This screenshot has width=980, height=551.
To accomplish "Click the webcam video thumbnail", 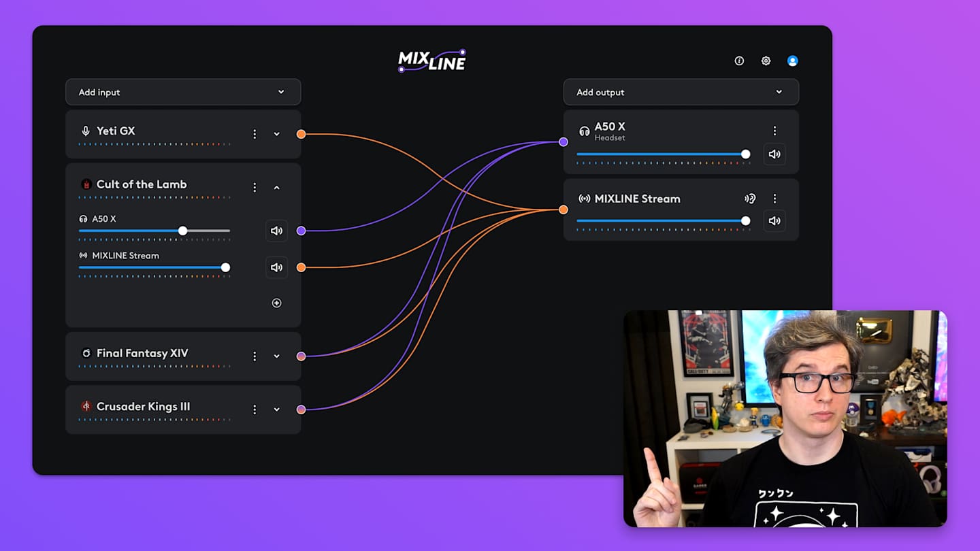I will pos(785,418).
